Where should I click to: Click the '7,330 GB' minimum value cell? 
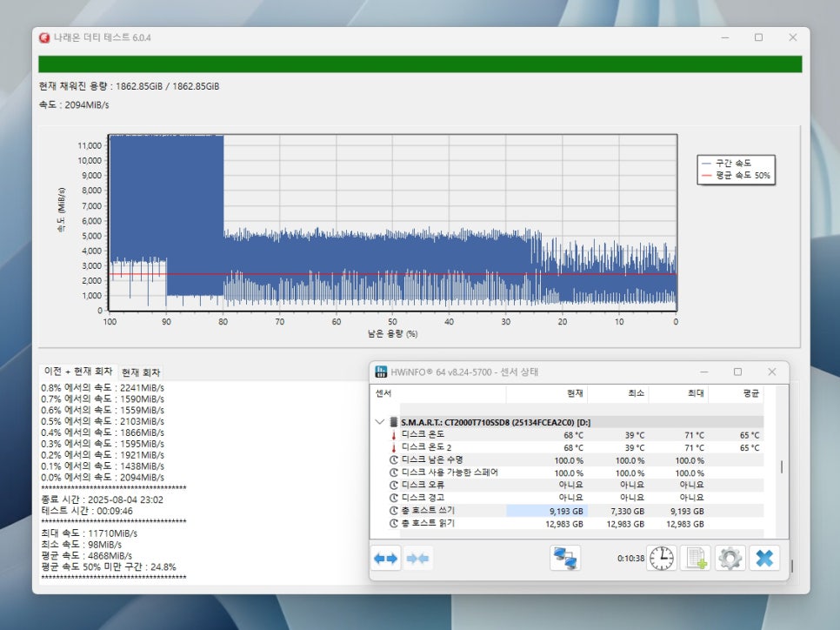(x=627, y=511)
